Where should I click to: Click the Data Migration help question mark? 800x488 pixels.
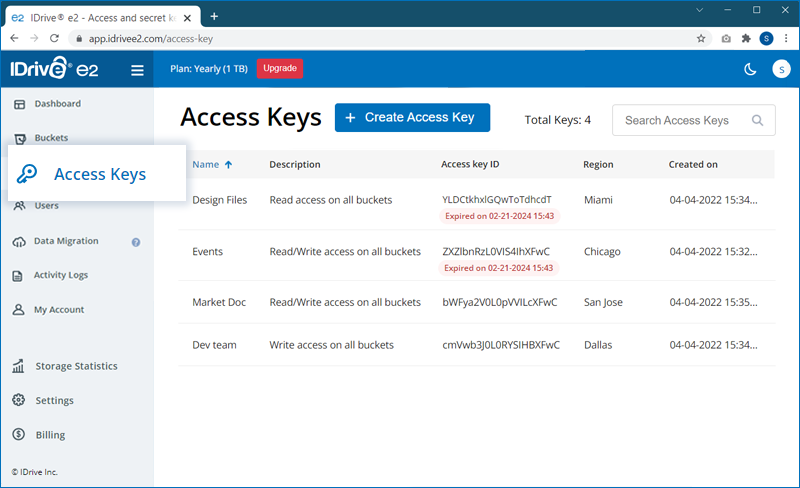tap(136, 242)
